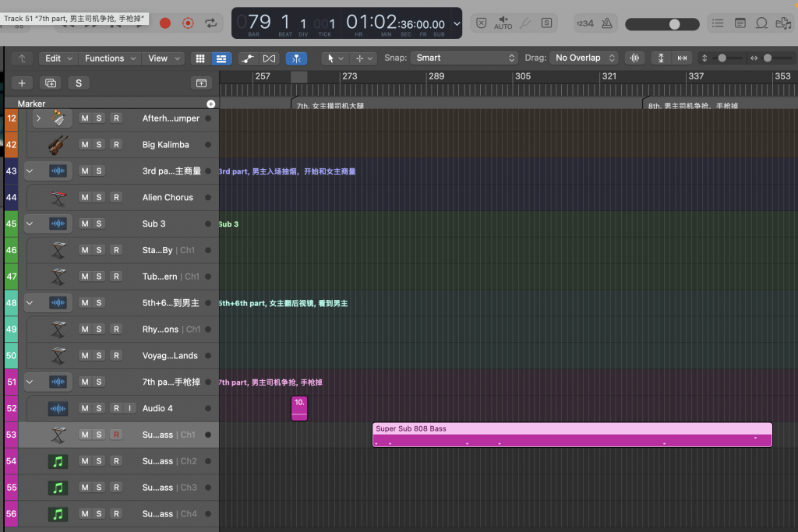Open the Functions menu

(110, 58)
